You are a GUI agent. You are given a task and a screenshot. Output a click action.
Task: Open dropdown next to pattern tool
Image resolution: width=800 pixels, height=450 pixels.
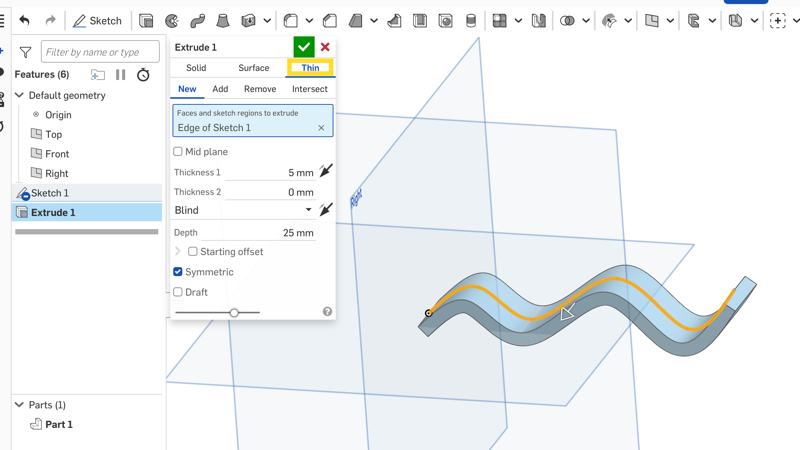pos(518,21)
